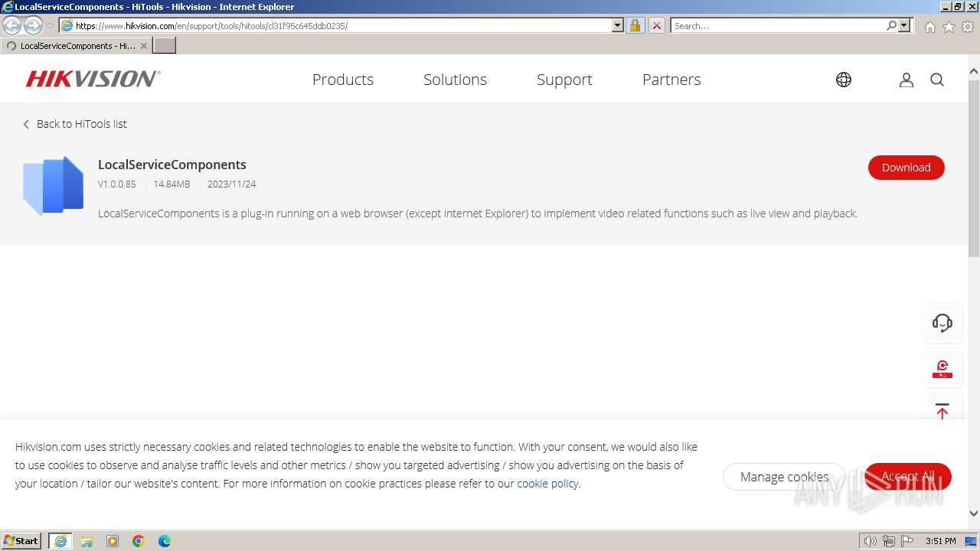980x551 pixels.
Task: Go back to HiTools list
Action: [x=75, y=124]
